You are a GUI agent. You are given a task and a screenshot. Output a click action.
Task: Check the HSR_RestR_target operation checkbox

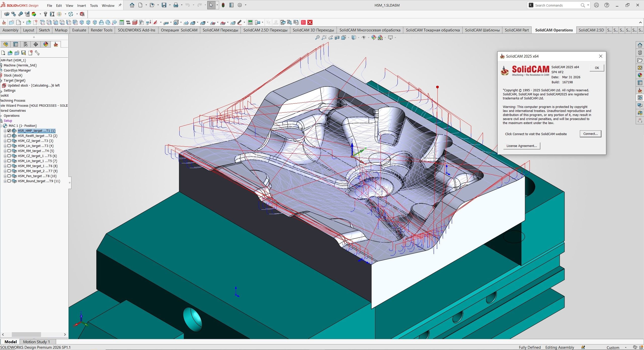9,136
